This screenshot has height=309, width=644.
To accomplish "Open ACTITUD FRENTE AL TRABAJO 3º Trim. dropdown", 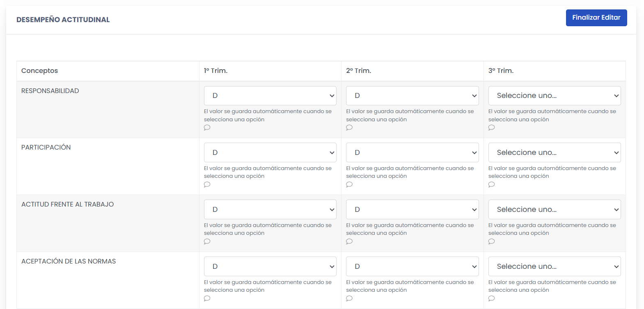I will tap(555, 209).
